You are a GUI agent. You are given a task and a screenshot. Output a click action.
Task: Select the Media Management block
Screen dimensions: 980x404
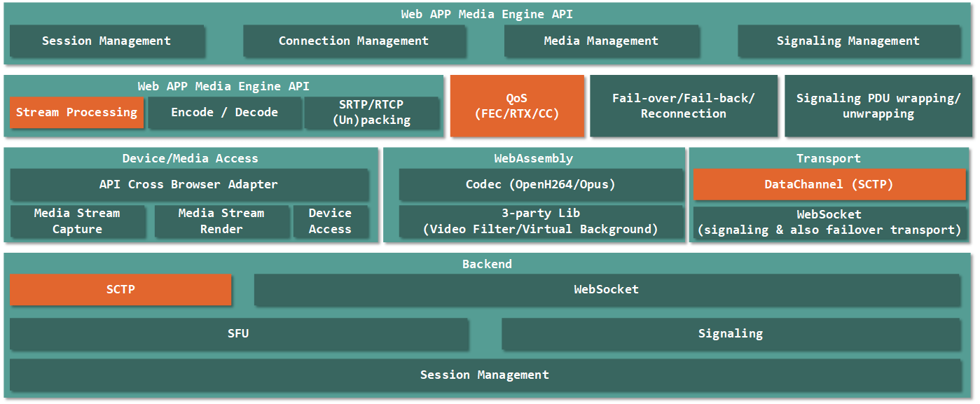point(601,41)
